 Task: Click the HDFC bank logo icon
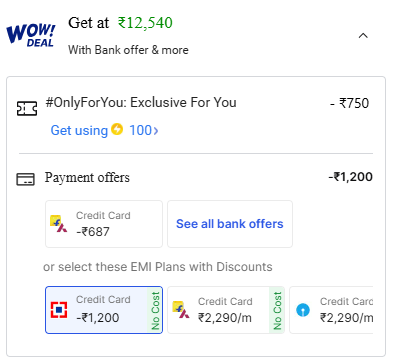click(59, 310)
